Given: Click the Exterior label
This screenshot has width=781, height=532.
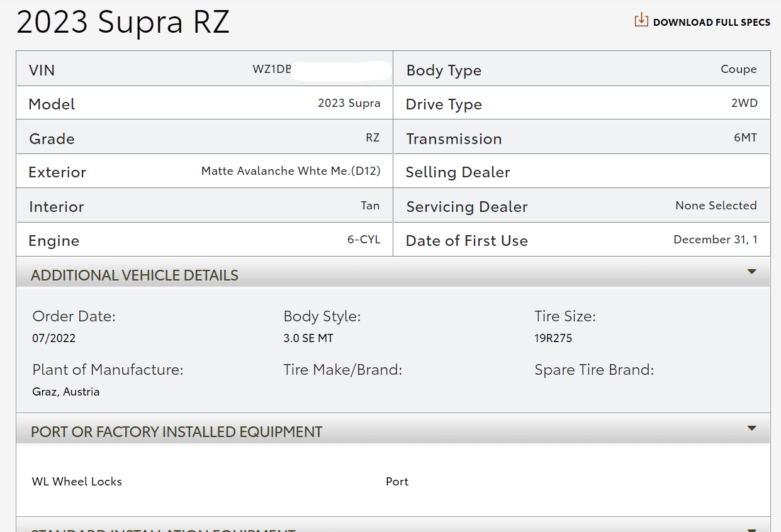Looking at the screenshot, I should click(57, 172).
